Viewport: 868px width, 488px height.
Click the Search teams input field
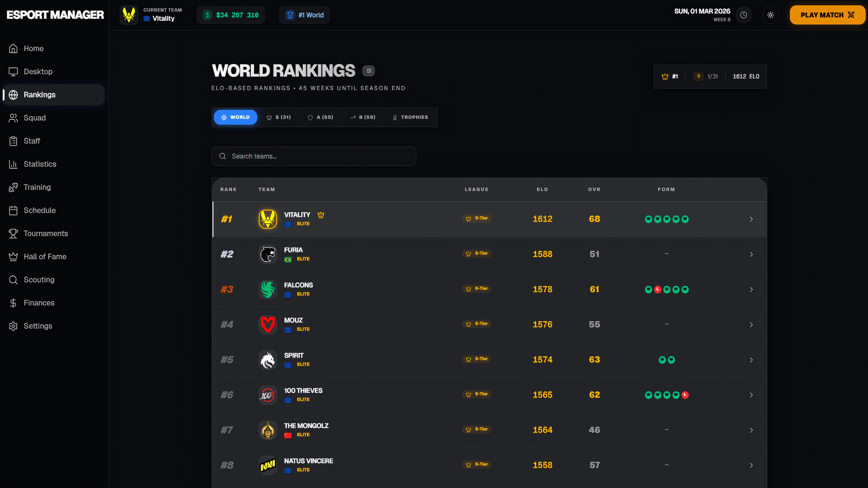click(314, 156)
